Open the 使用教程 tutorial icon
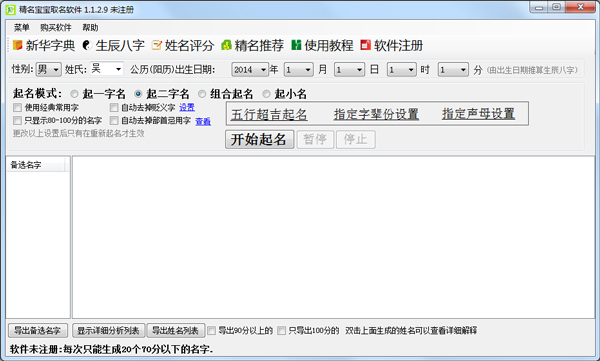Image resolution: width=600 pixels, height=361 pixels. point(296,46)
